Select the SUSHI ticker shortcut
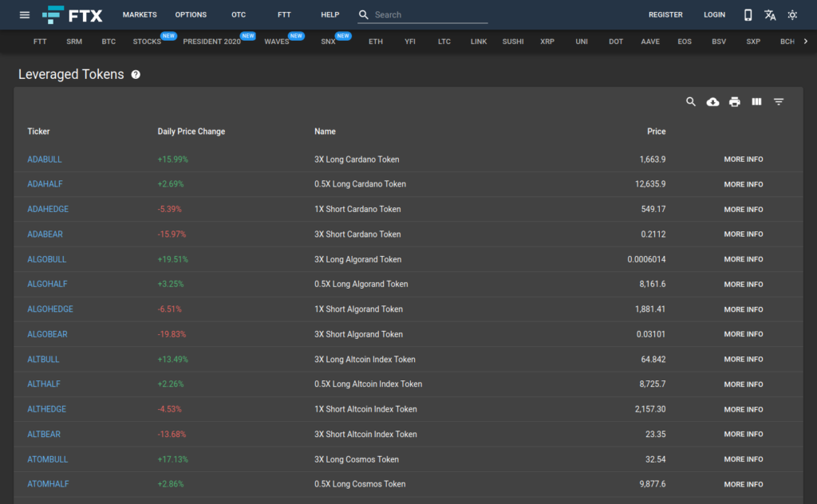 (x=513, y=41)
